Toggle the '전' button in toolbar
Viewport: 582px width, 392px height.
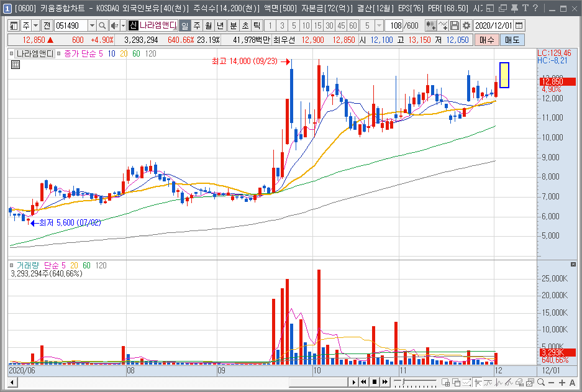pos(47,25)
